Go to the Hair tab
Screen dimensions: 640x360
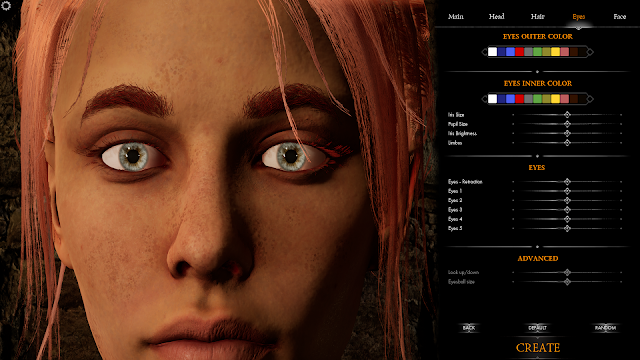click(x=538, y=16)
